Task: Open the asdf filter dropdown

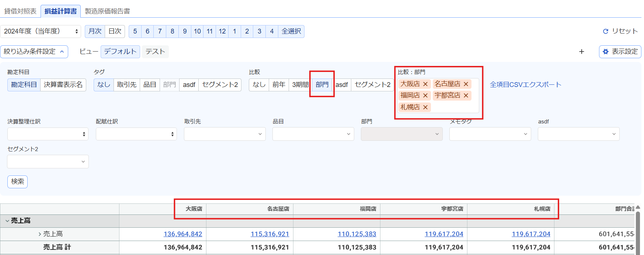Action: 579,134
